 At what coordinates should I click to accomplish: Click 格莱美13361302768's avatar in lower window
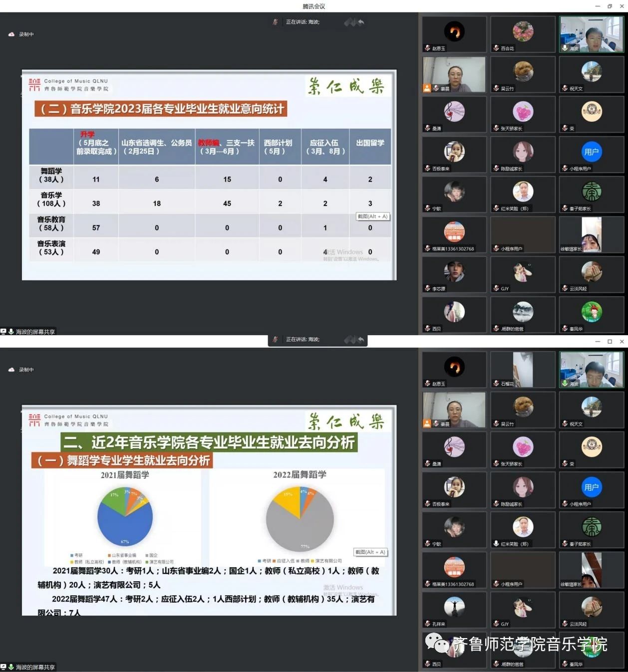click(454, 567)
